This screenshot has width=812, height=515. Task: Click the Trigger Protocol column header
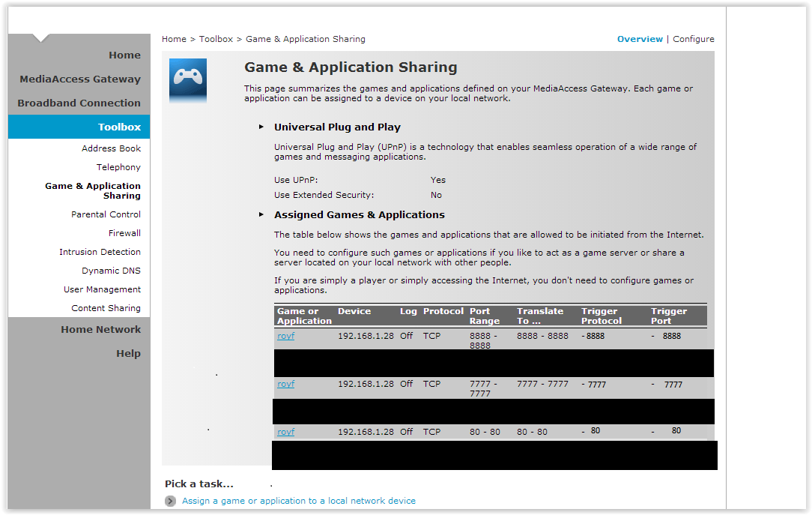[602, 316]
